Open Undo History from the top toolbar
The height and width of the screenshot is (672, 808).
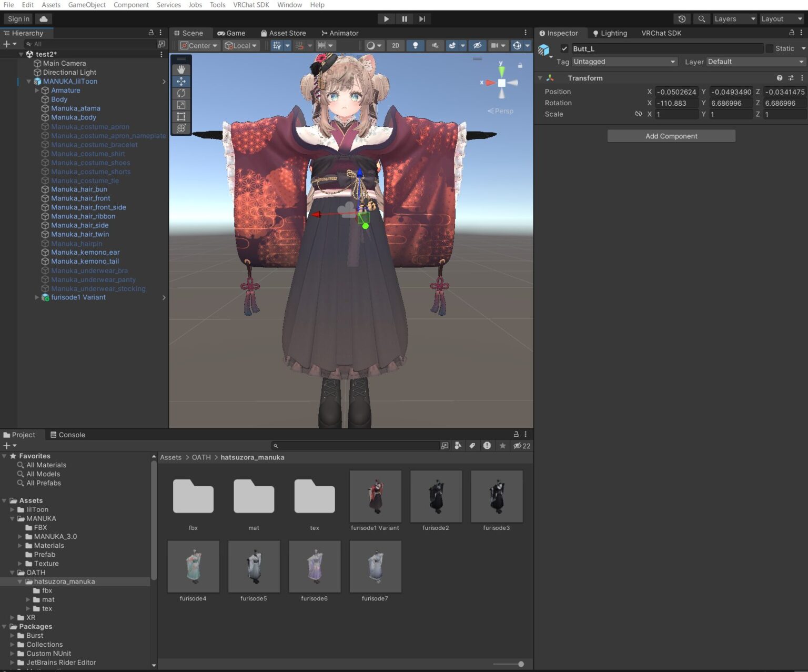pyautogui.click(x=682, y=18)
